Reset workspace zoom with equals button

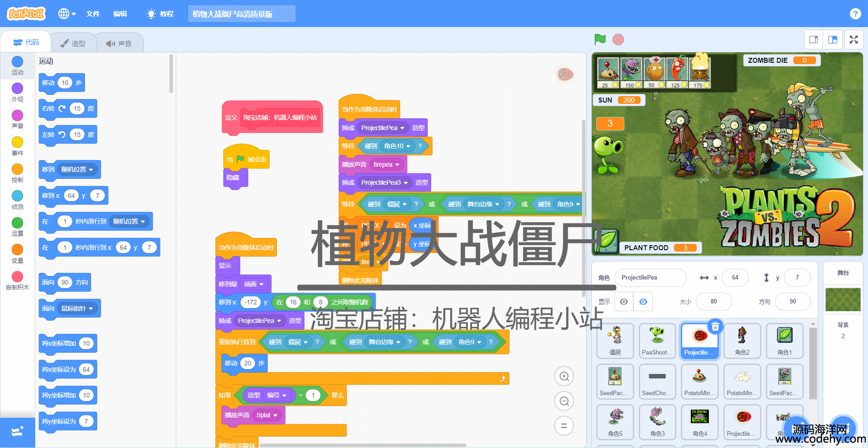[x=564, y=425]
